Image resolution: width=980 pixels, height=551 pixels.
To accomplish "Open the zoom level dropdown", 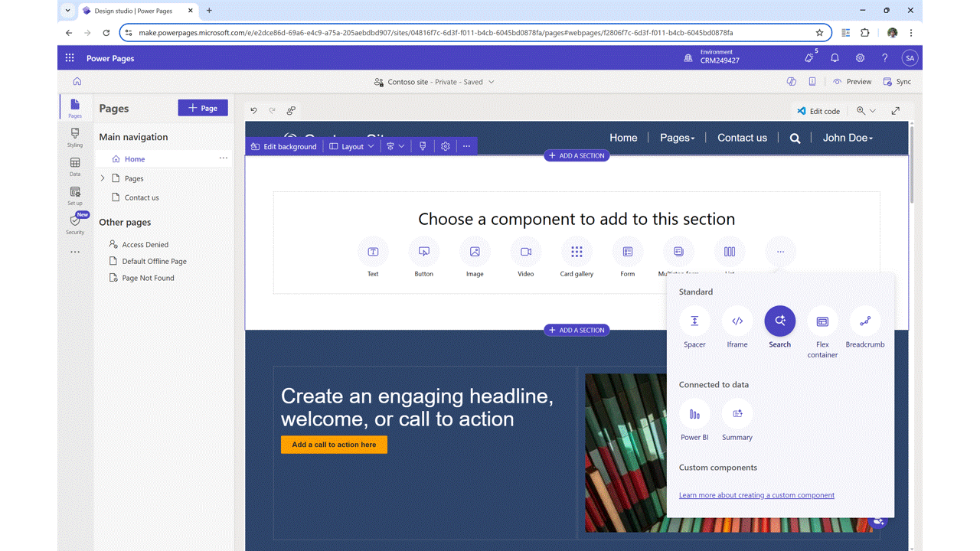I will [866, 111].
